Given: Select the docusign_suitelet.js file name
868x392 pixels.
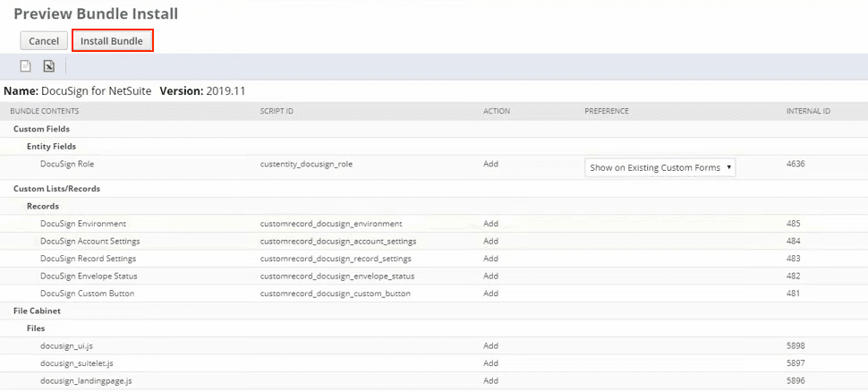Looking at the screenshot, I should 77,363.
